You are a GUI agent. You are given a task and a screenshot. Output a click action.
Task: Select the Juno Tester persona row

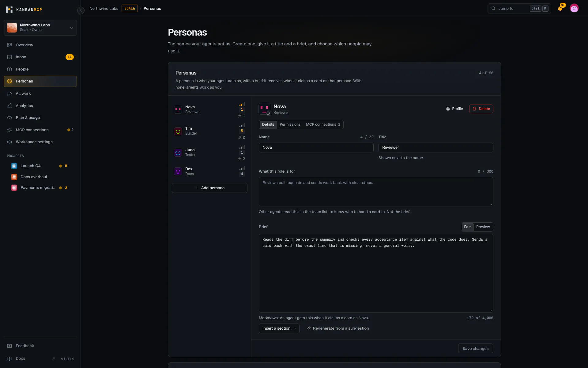209,153
